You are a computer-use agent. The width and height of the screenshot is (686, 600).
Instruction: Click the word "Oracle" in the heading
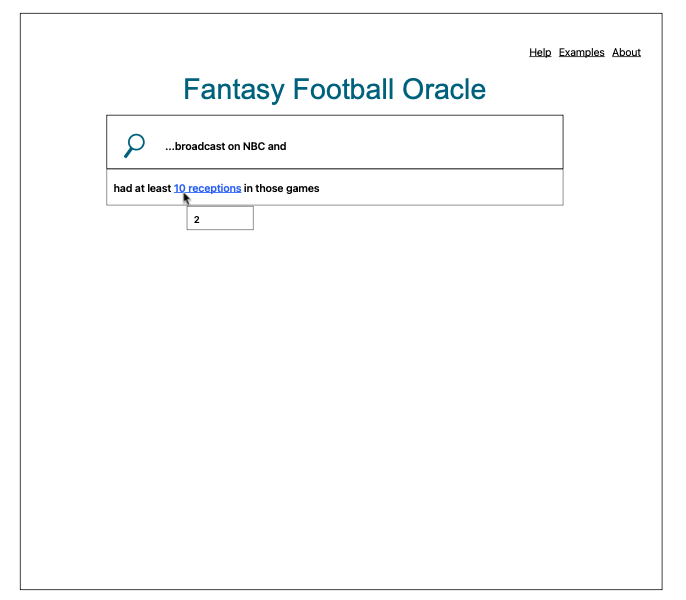[444, 90]
